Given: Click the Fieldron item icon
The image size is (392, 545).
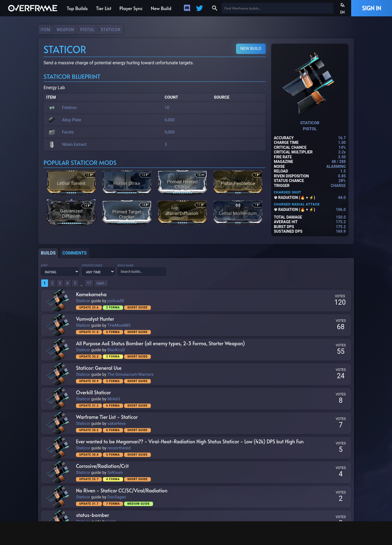Looking at the screenshot, I should tap(52, 108).
